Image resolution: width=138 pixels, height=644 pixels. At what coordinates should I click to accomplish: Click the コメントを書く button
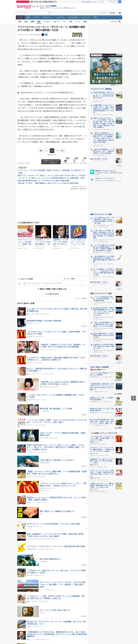[69, 279]
